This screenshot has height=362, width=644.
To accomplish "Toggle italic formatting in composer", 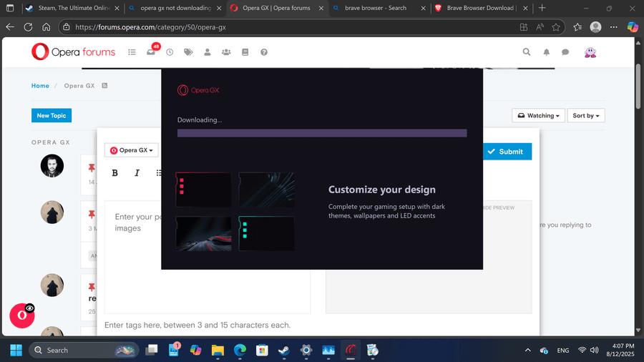I will click(137, 173).
